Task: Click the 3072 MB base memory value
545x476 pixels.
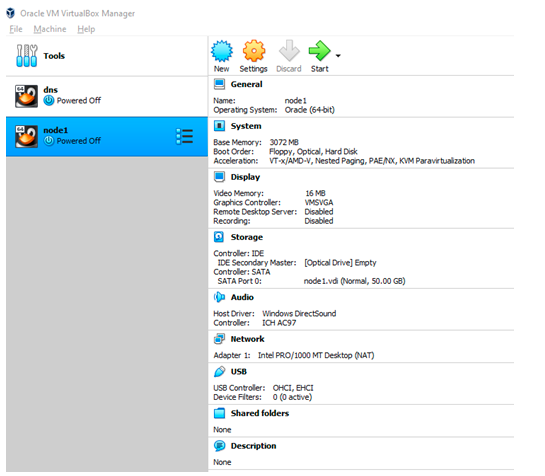Action: point(284,142)
